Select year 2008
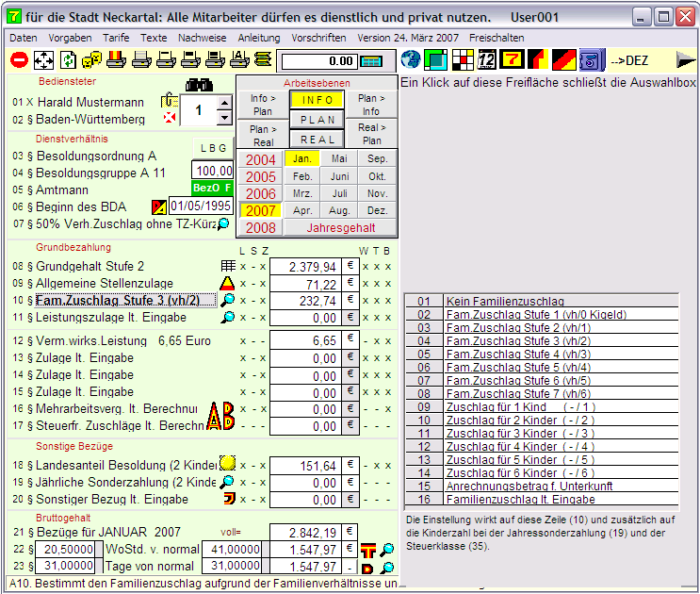 coord(261,228)
